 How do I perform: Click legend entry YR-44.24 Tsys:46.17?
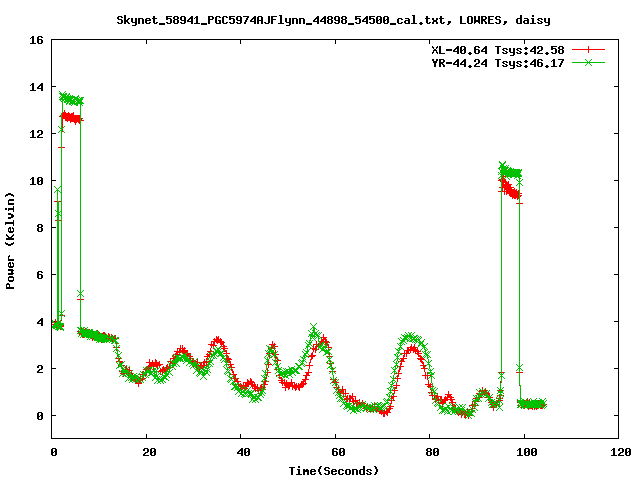click(498, 63)
